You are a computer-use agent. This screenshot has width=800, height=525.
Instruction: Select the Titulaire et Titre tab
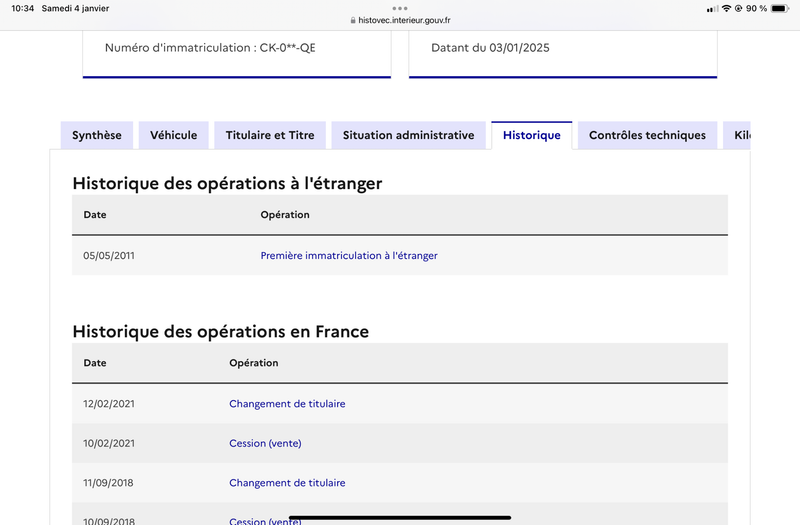pyautogui.click(x=270, y=135)
